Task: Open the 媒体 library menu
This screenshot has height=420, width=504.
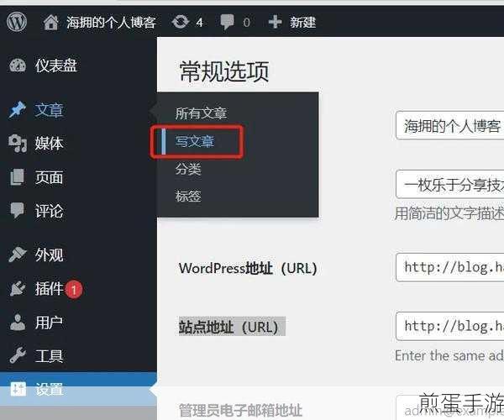Action: pos(49,144)
